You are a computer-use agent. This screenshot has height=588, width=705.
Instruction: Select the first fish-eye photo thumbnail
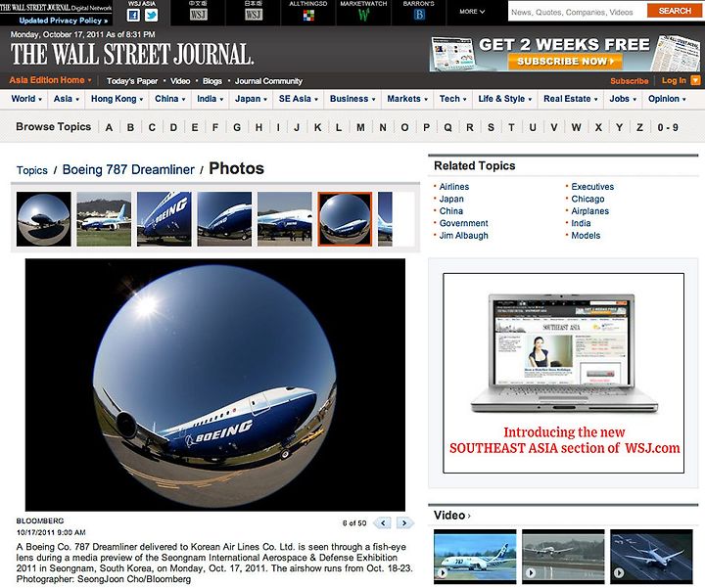pos(44,219)
